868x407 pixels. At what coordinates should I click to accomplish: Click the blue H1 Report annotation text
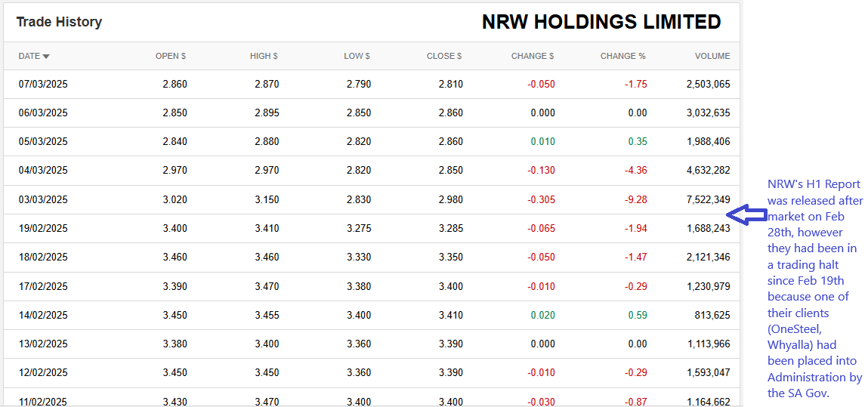coord(814,288)
